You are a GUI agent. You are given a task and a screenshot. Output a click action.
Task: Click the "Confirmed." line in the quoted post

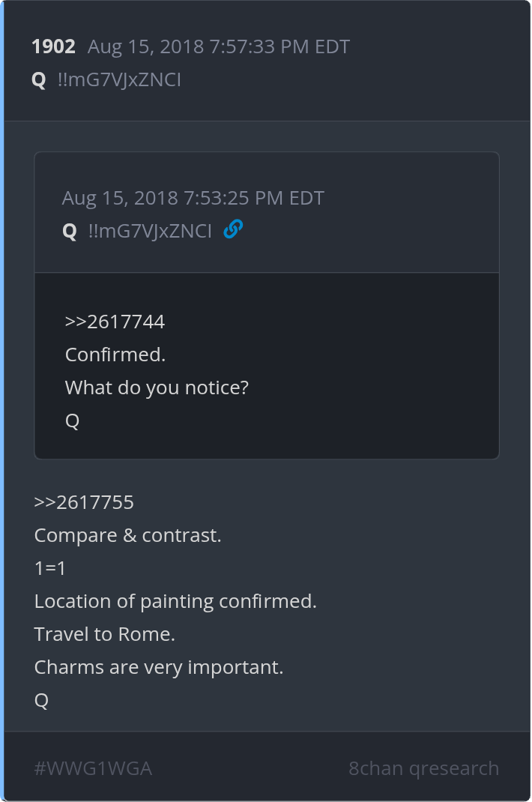115,355
